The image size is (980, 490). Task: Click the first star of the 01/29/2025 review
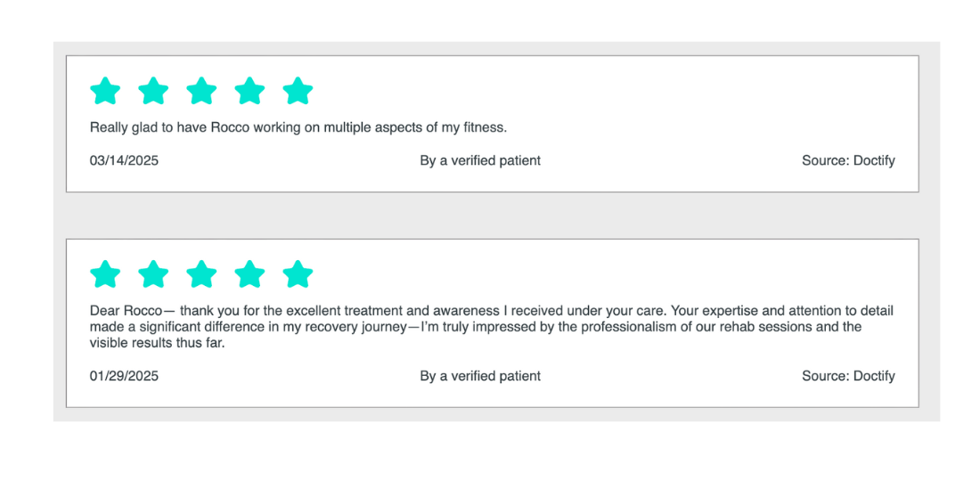(x=105, y=274)
